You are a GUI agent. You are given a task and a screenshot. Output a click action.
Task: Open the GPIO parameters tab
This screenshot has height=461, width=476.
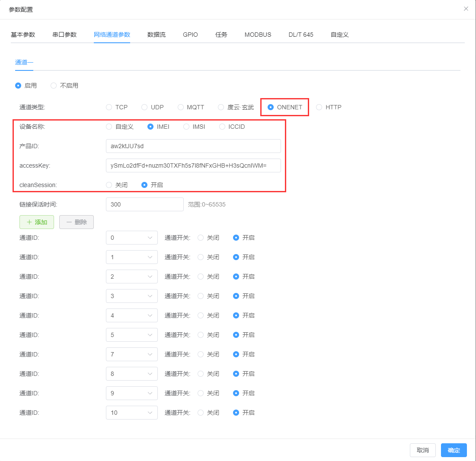coord(190,35)
